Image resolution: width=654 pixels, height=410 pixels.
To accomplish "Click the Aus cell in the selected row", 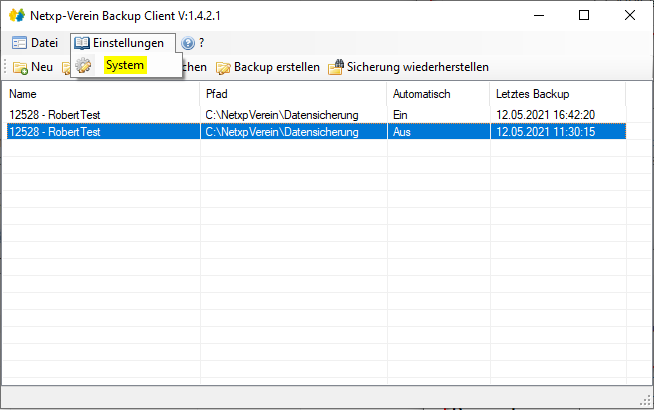I will coord(438,132).
